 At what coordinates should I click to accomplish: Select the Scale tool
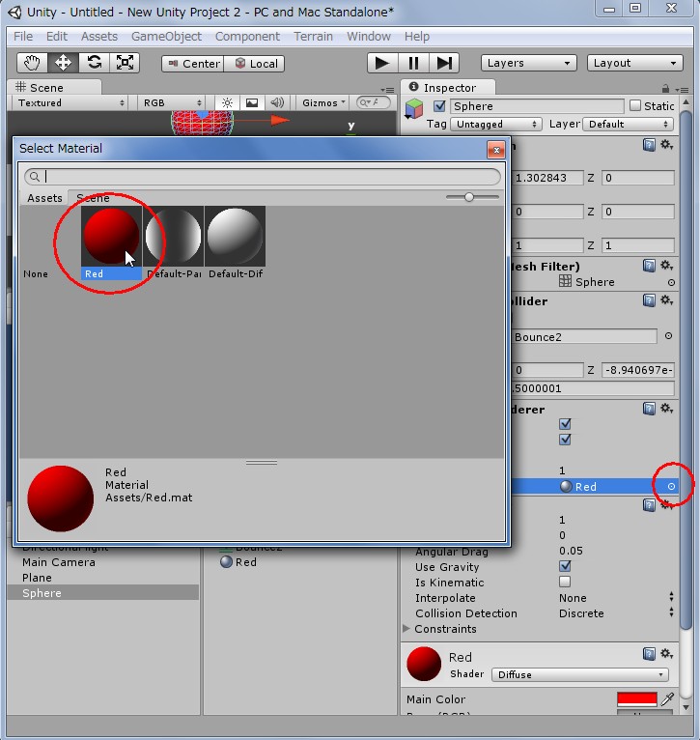point(125,63)
